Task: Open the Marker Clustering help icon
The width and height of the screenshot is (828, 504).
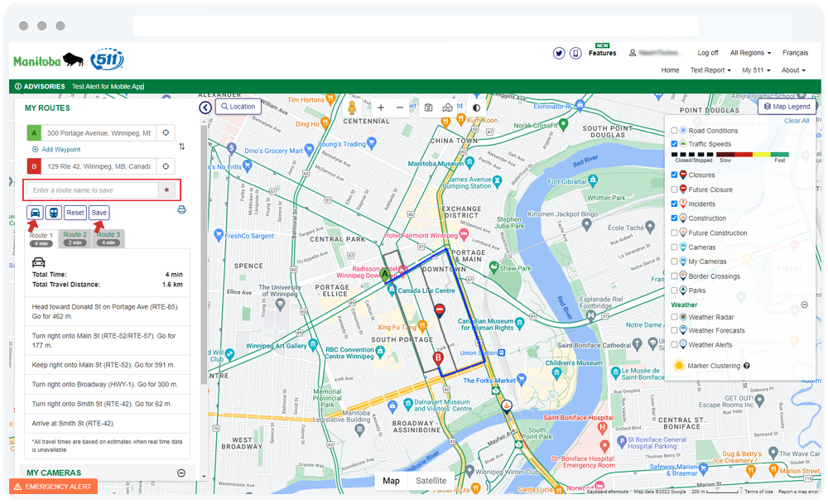Action: 747,366
